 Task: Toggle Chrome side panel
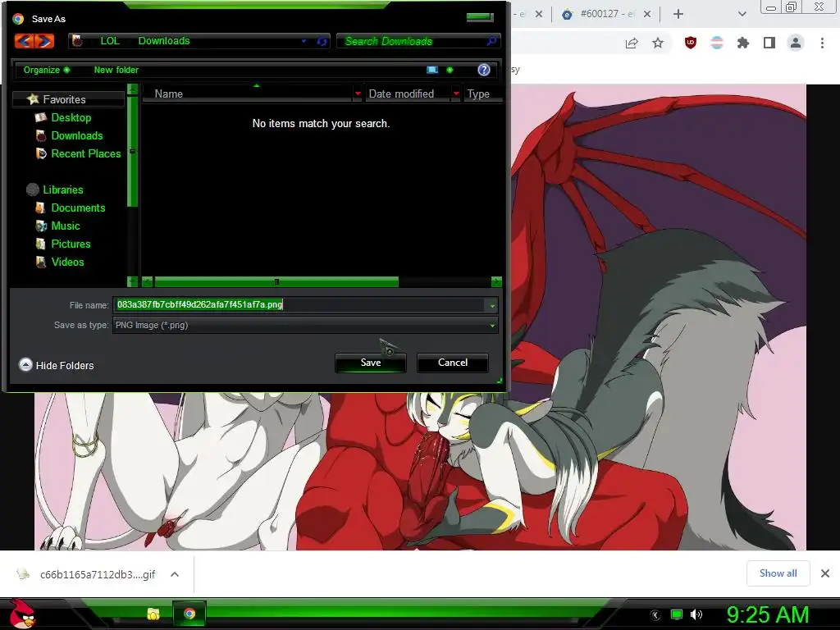click(769, 43)
